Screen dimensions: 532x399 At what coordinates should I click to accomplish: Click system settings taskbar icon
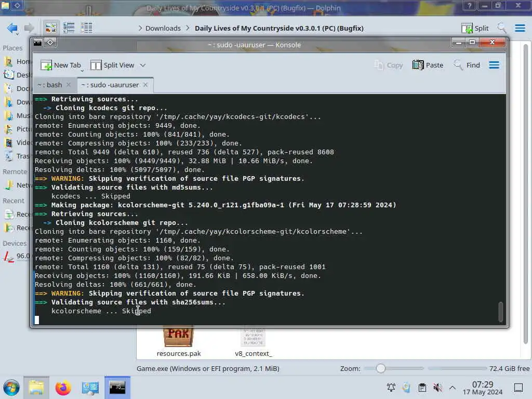pos(90,388)
